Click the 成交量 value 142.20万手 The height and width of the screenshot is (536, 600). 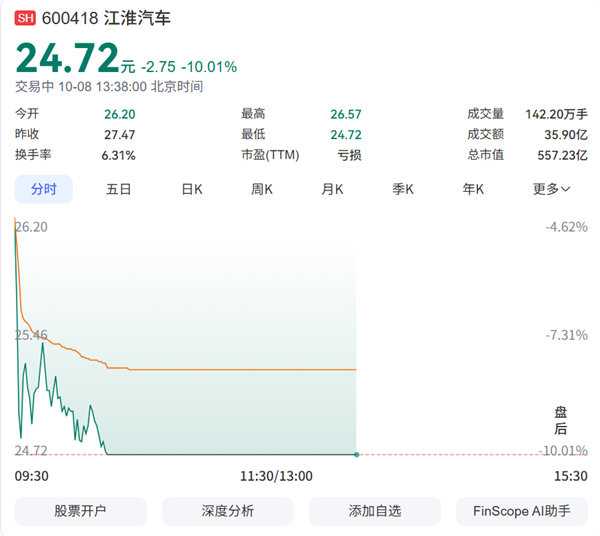point(556,114)
